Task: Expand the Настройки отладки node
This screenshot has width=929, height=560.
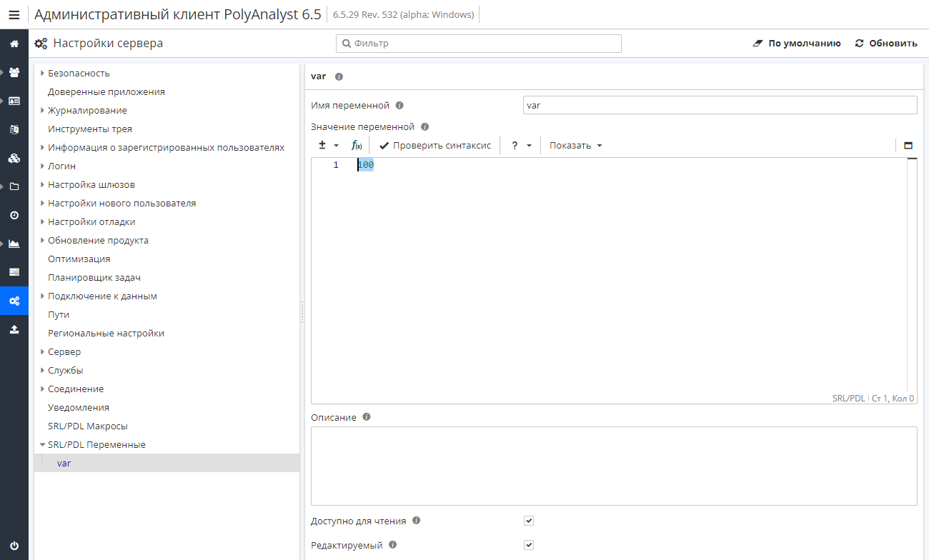Action: (x=43, y=221)
